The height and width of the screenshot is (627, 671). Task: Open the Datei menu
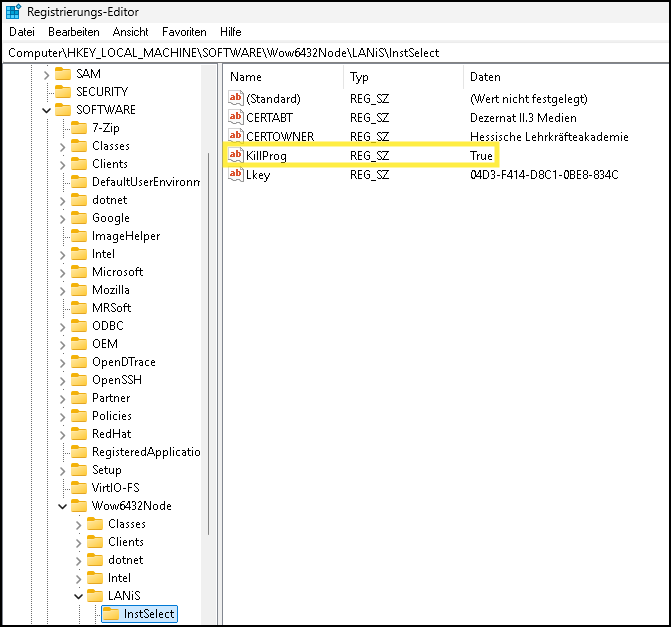(x=21, y=32)
